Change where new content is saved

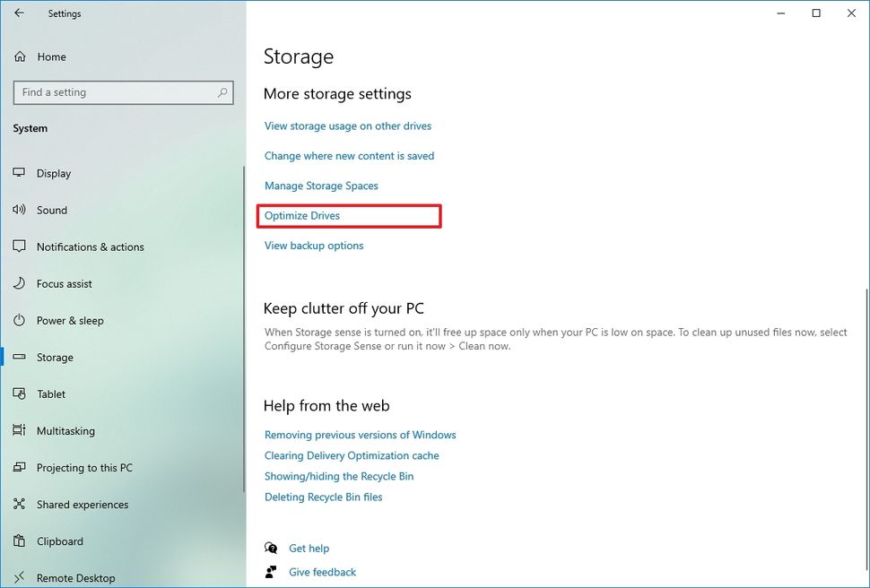pyautogui.click(x=349, y=155)
